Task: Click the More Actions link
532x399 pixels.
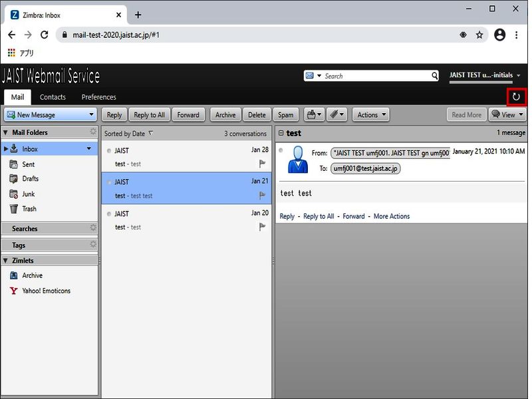Action: click(392, 216)
